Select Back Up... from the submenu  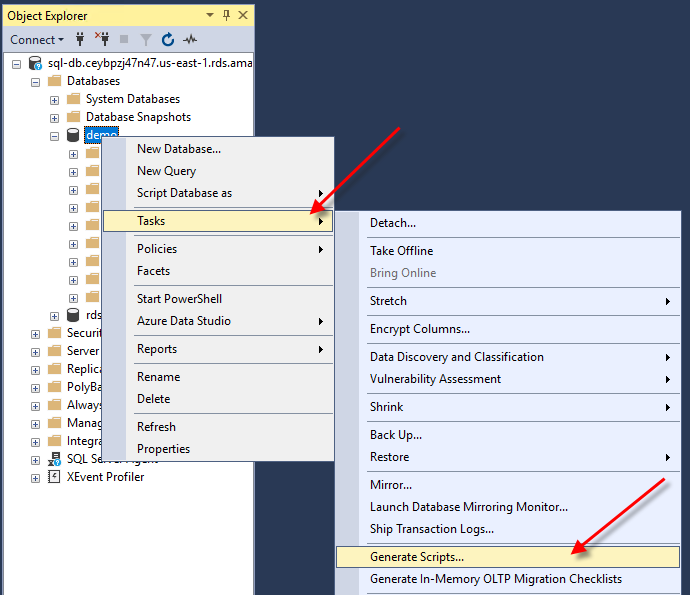[395, 435]
